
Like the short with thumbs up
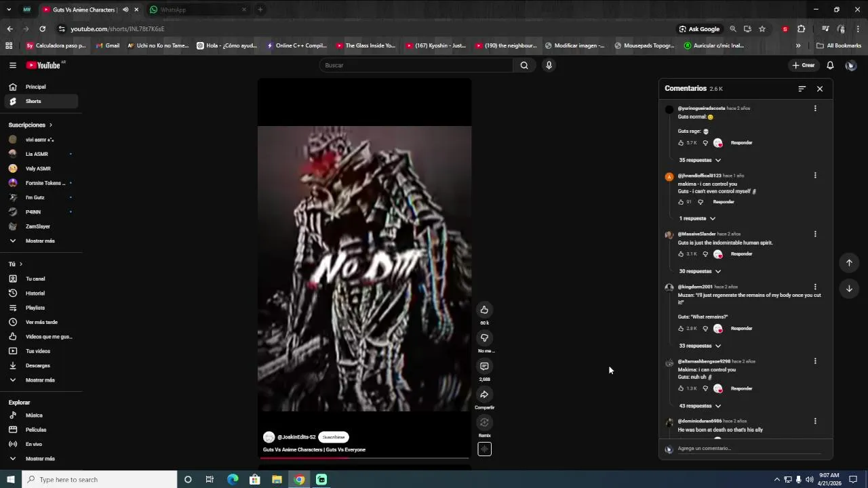coord(484,310)
